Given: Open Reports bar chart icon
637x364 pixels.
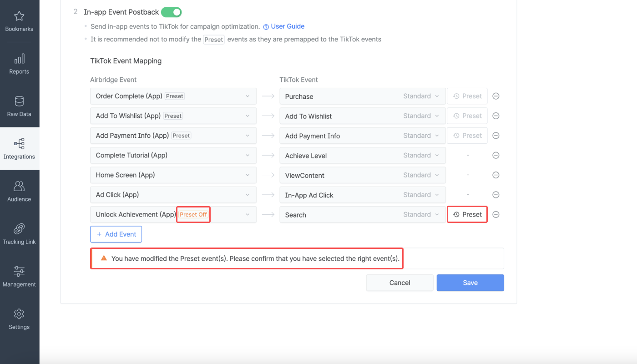Looking at the screenshot, I should (19, 59).
